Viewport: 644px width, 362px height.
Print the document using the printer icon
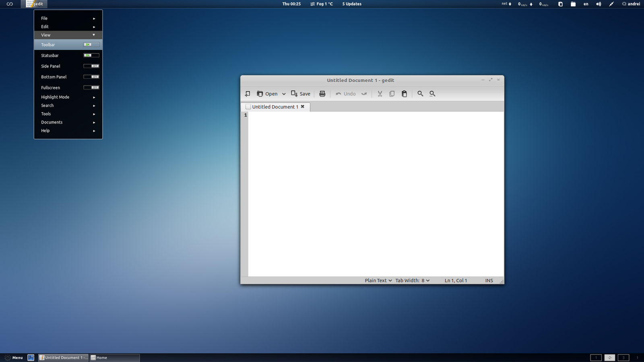tap(322, 93)
